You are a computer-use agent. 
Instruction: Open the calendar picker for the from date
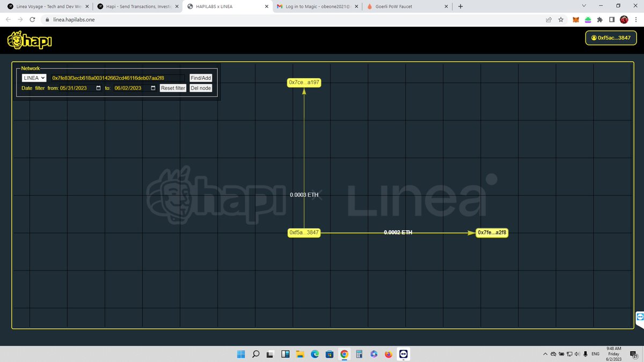(98, 88)
